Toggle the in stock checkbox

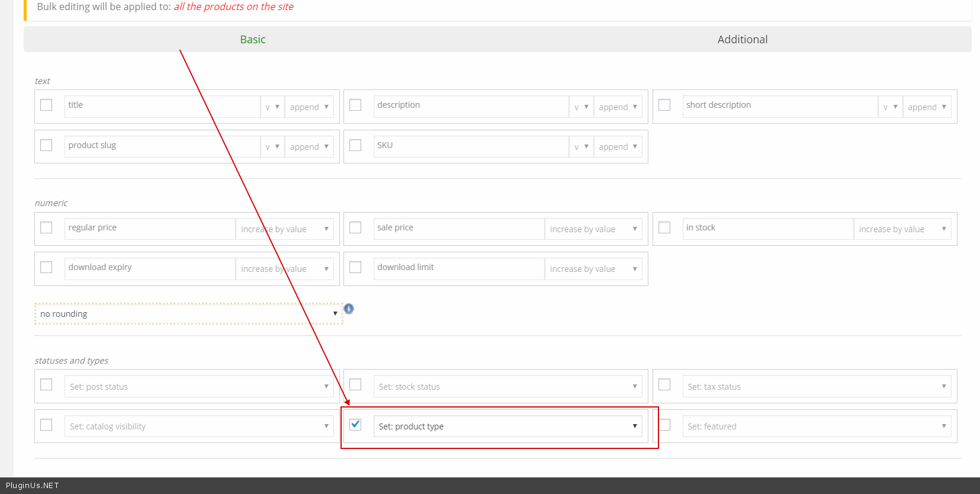[x=664, y=227]
